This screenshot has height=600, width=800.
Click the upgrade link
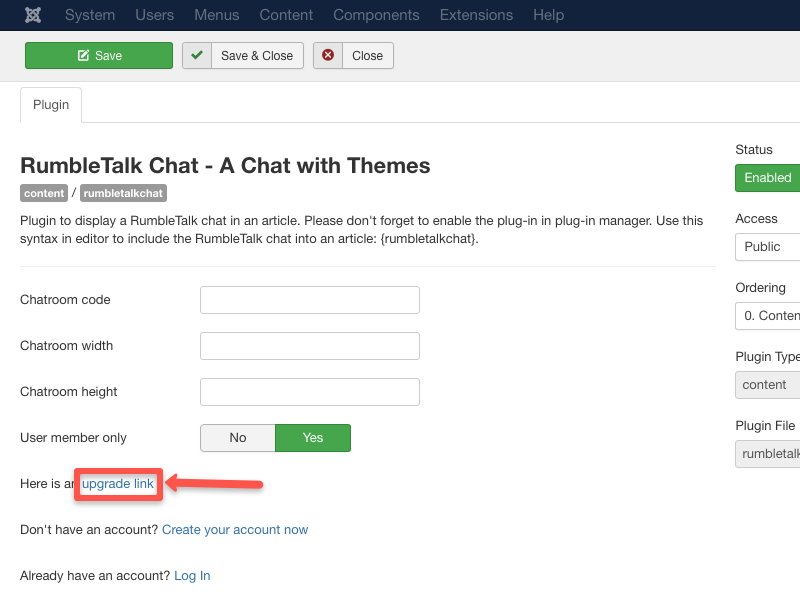(117, 483)
